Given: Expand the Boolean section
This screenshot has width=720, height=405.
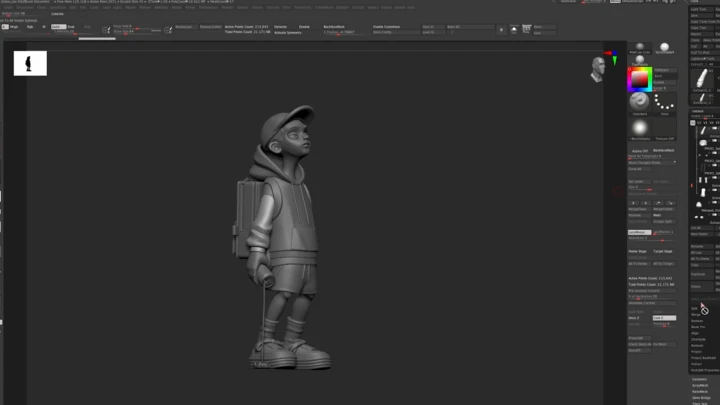Looking at the screenshot, I should click(x=697, y=321).
